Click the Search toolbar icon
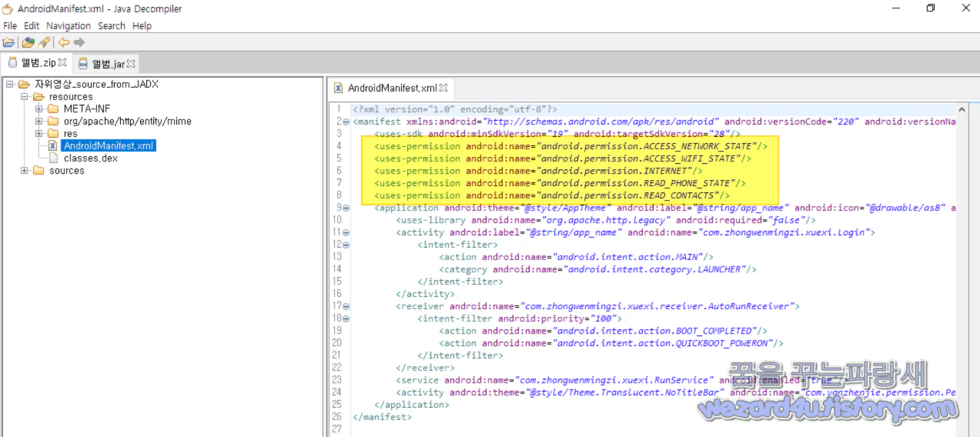 click(44, 43)
